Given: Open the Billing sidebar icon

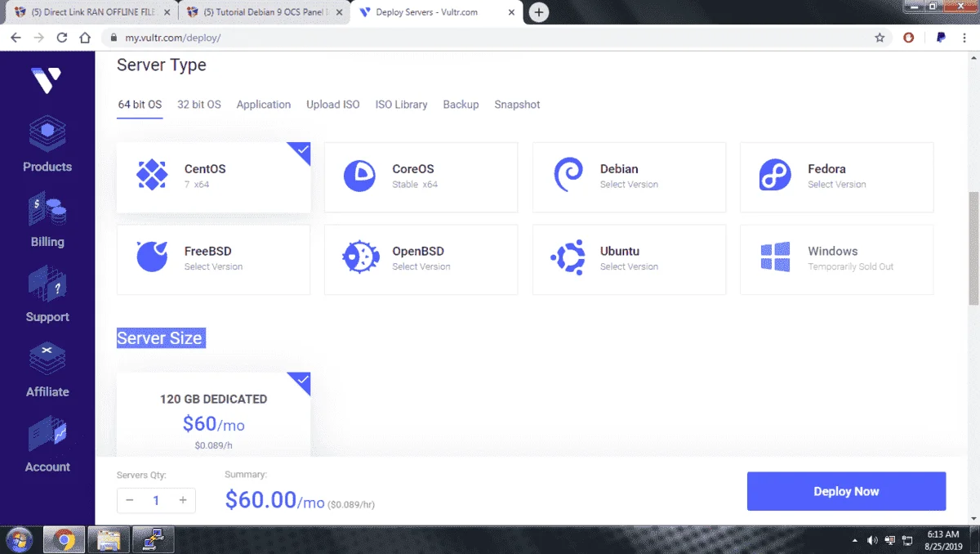Looking at the screenshot, I should pyautogui.click(x=47, y=210).
